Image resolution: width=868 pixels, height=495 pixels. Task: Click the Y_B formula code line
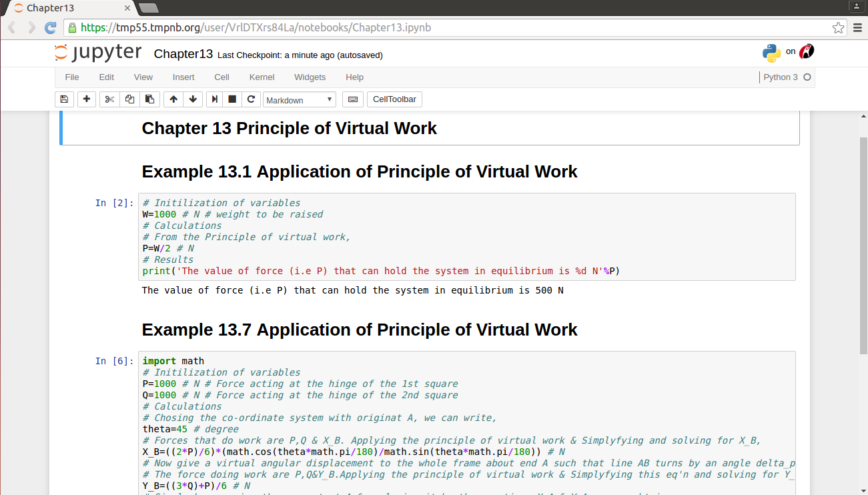[x=196, y=486]
